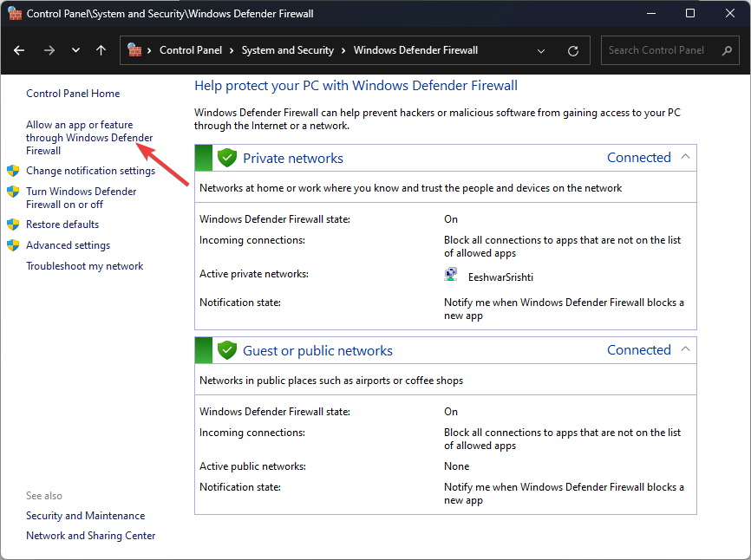Collapse the Guest or public networks section

click(685, 350)
